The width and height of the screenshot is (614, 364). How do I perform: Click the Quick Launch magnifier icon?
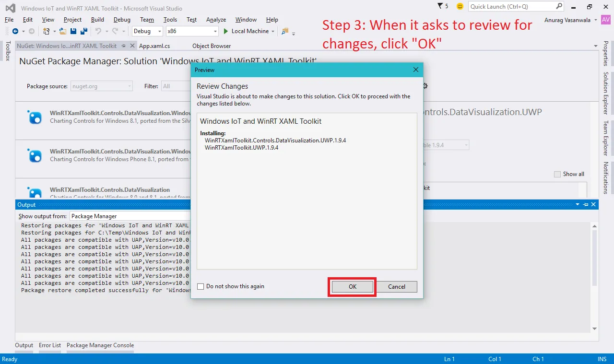pos(559,6)
